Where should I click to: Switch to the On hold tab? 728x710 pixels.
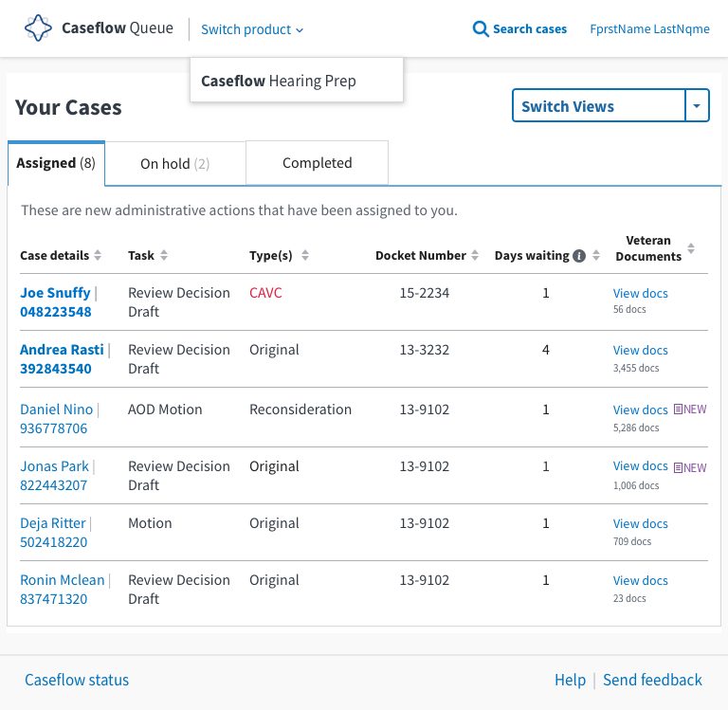(x=175, y=164)
